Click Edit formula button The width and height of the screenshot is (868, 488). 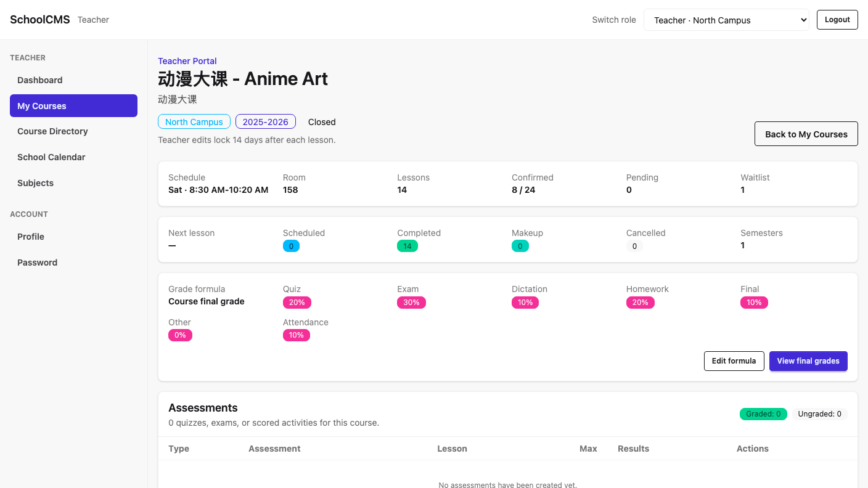click(734, 361)
